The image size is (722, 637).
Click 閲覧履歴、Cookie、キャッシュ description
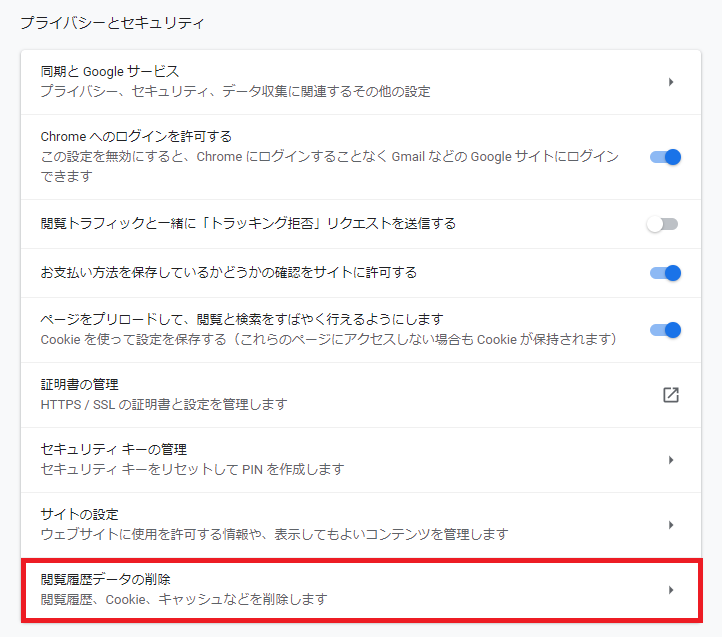[x=184, y=599]
